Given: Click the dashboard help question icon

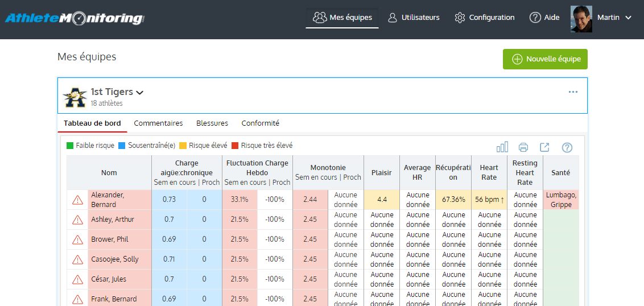Looking at the screenshot, I should 567,147.
